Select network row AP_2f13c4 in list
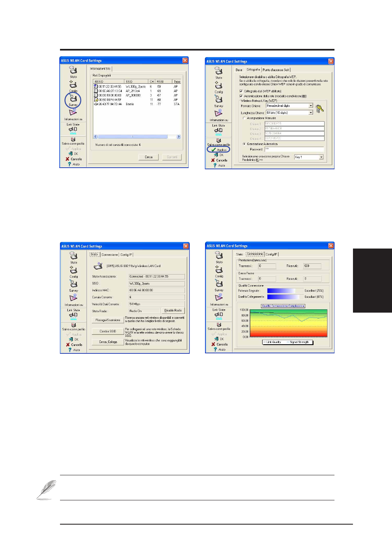The width and height of the screenshot is (392, 555). point(137,91)
